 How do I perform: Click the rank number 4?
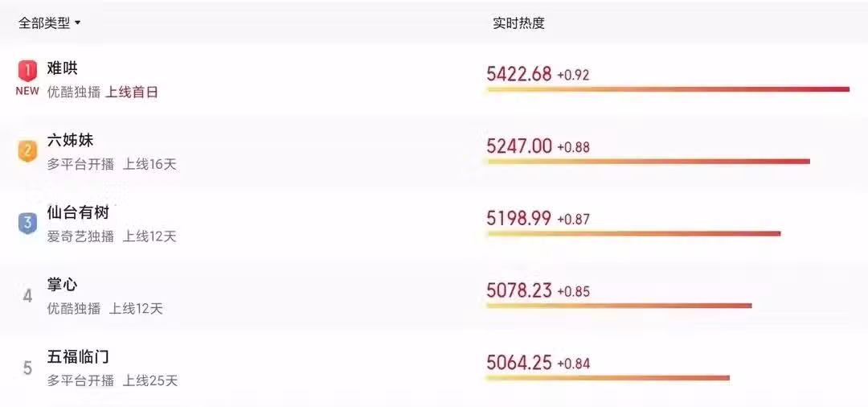[x=27, y=296]
